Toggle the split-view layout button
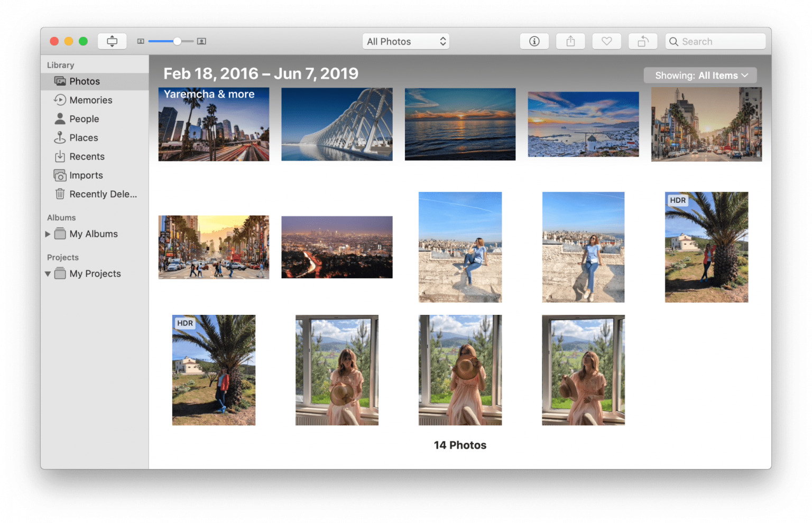This screenshot has height=523, width=812. click(112, 41)
